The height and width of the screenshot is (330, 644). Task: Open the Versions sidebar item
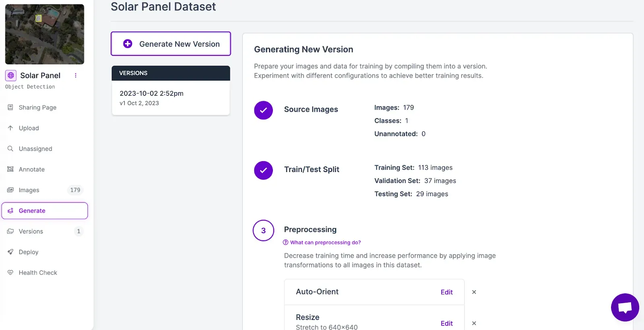44,231
